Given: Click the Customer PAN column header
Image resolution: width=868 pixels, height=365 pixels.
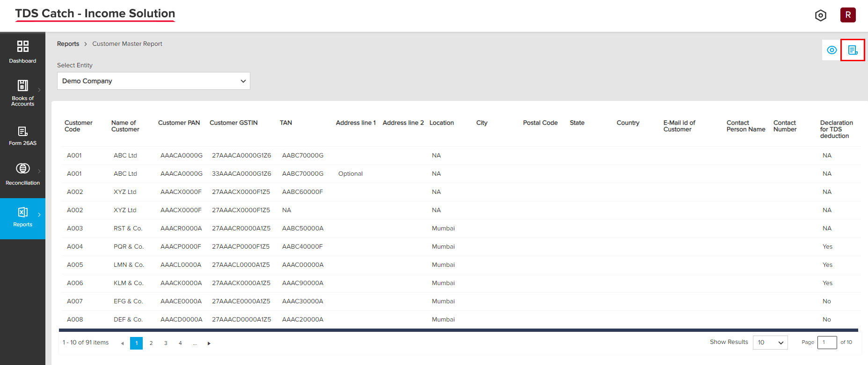Looking at the screenshot, I should pos(179,123).
